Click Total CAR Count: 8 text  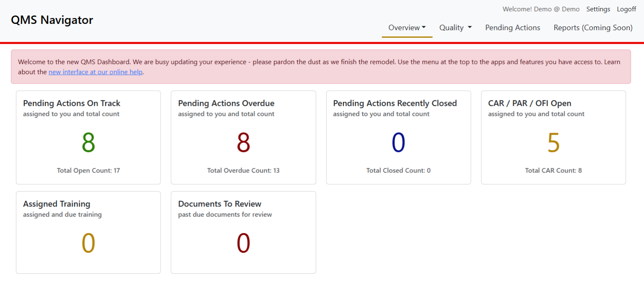tap(553, 170)
